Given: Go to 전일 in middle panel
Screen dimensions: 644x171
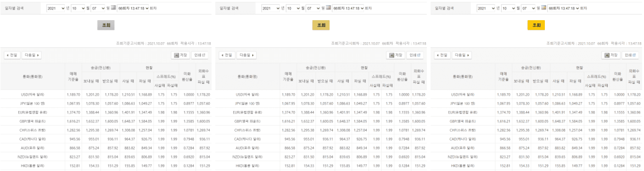Looking at the screenshot, I should [227, 55].
